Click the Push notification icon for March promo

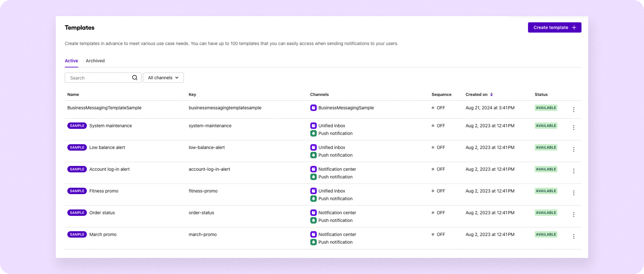pos(313,242)
